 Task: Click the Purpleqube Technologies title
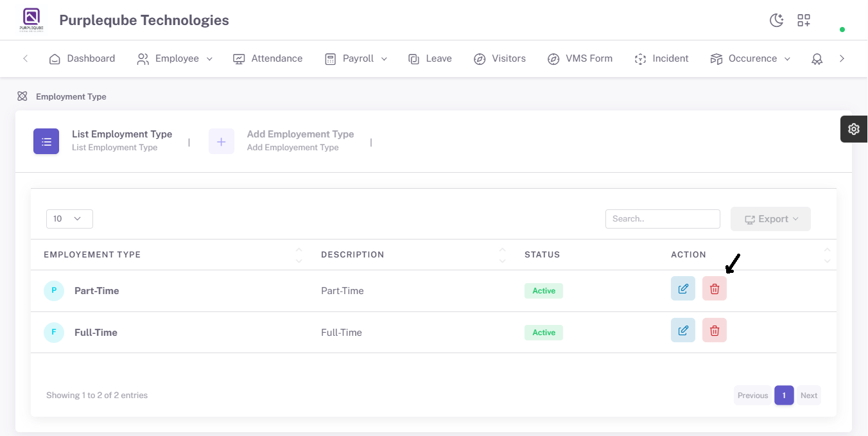(144, 21)
